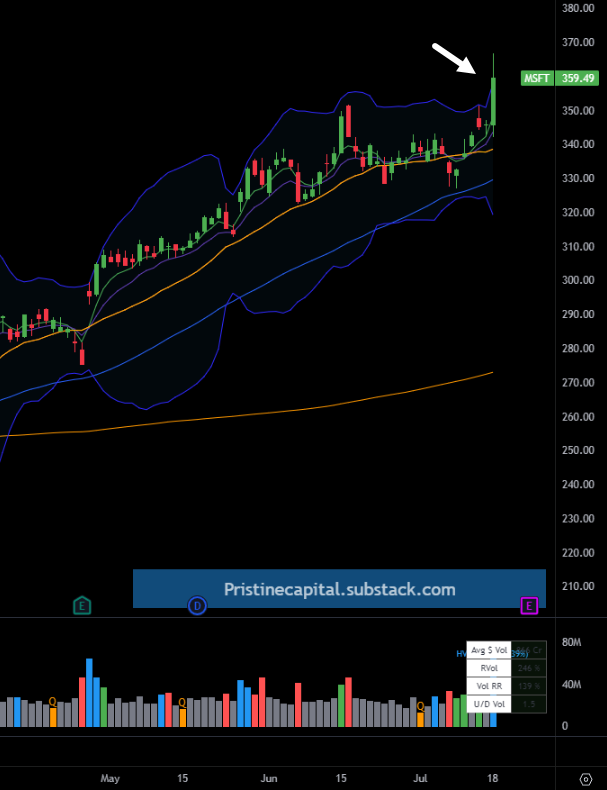The width and height of the screenshot is (607, 790).
Task: Click the 1.5 U/D Vol value
Action: [528, 704]
